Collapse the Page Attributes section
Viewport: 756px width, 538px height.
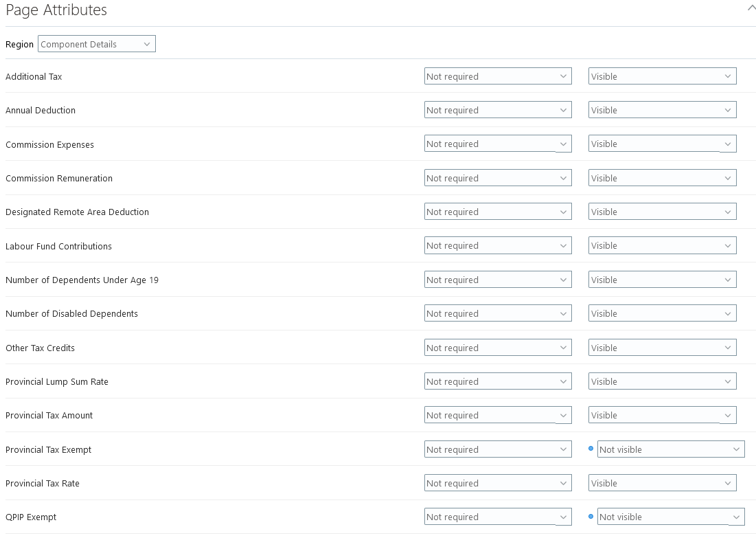751,8
